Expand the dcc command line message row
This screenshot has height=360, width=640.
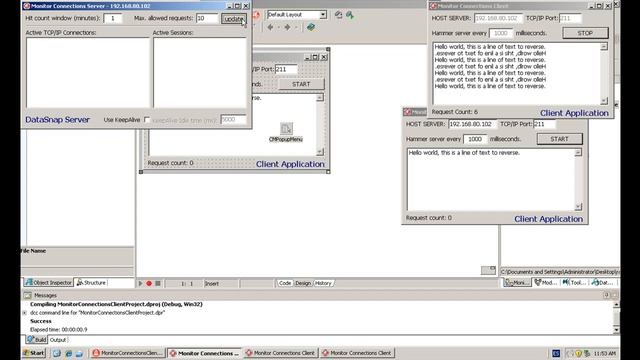24,313
